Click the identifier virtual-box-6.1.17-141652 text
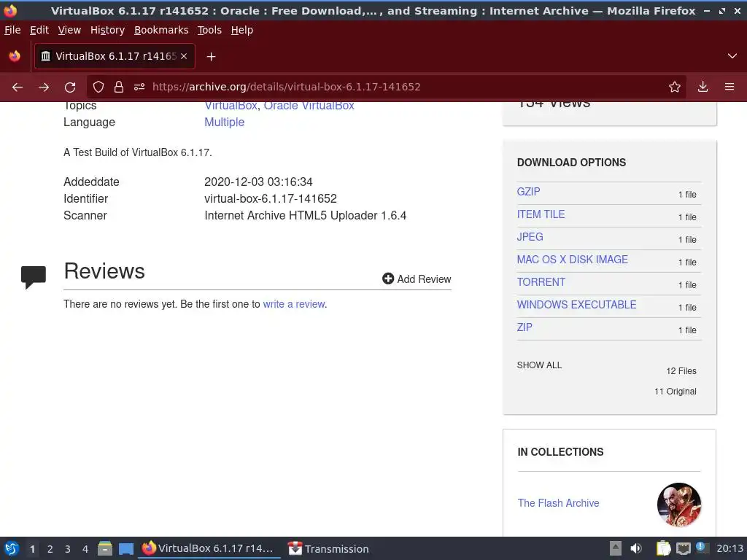Image resolution: width=747 pixels, height=560 pixels. pyautogui.click(x=271, y=198)
